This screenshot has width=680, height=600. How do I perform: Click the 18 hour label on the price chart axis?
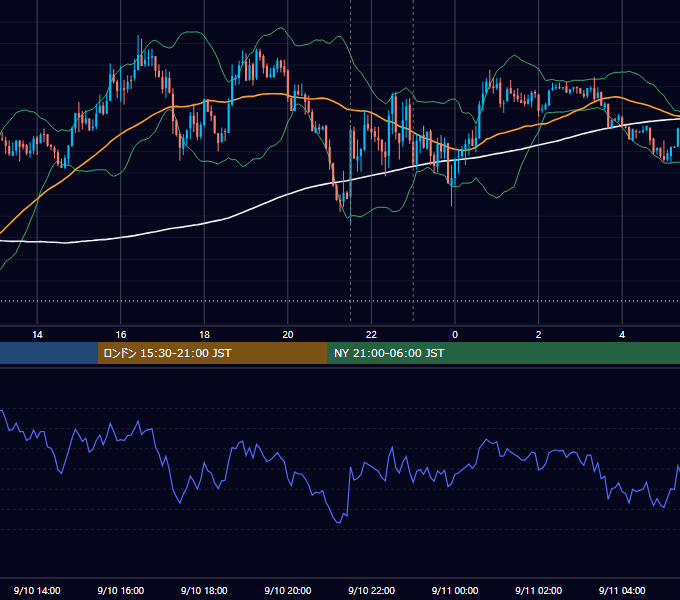pyautogui.click(x=204, y=335)
